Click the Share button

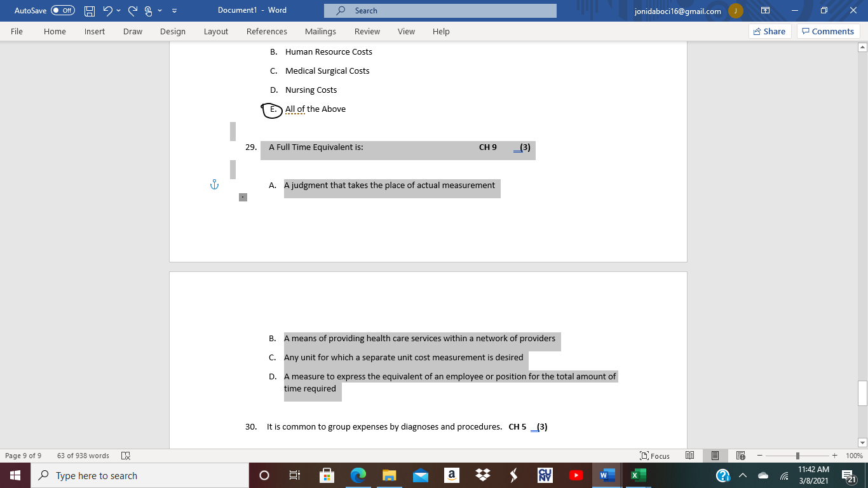(x=770, y=31)
